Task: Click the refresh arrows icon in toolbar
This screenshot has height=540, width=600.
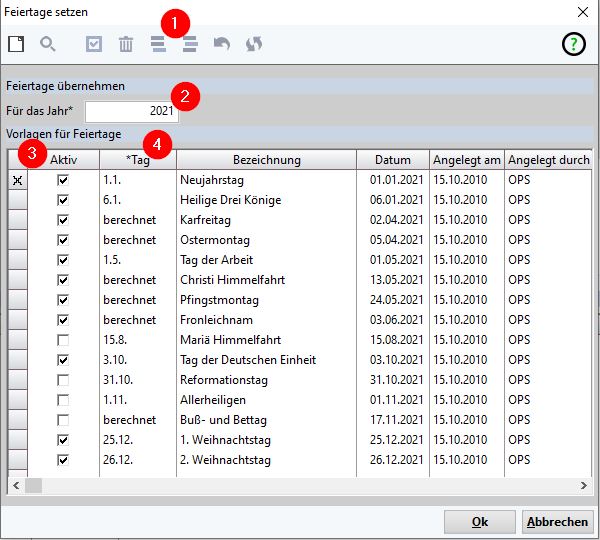Action: click(x=254, y=44)
